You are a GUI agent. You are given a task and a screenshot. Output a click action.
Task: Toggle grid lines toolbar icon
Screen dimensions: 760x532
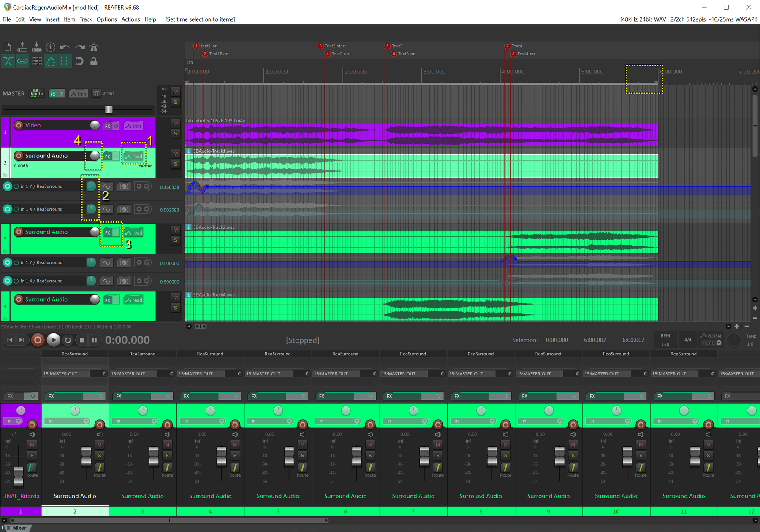tap(65, 61)
